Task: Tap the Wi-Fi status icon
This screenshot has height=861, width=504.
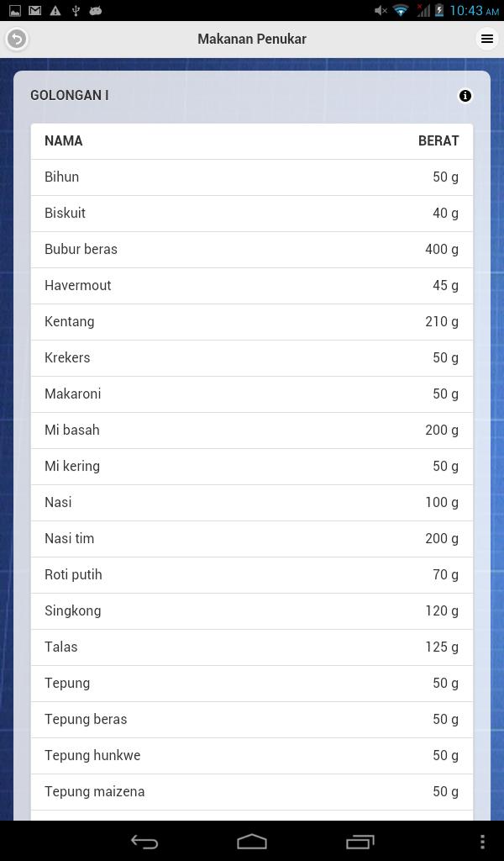Action: pos(401,10)
